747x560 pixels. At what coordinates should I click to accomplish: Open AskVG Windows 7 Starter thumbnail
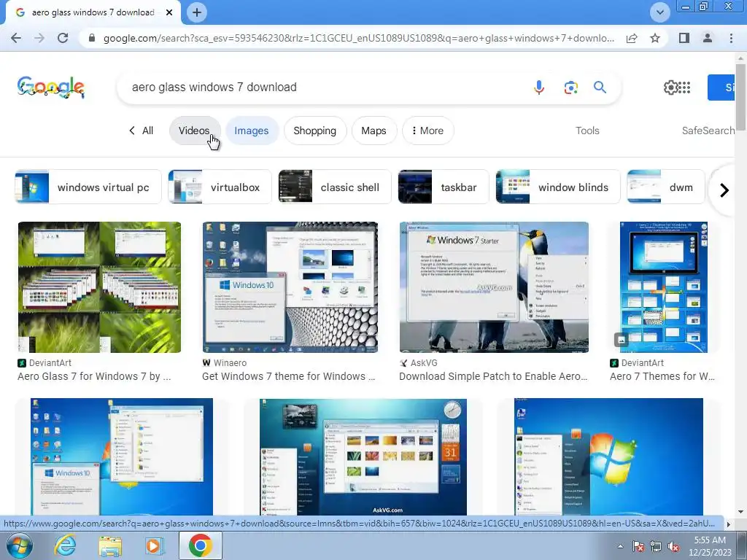[494, 287]
